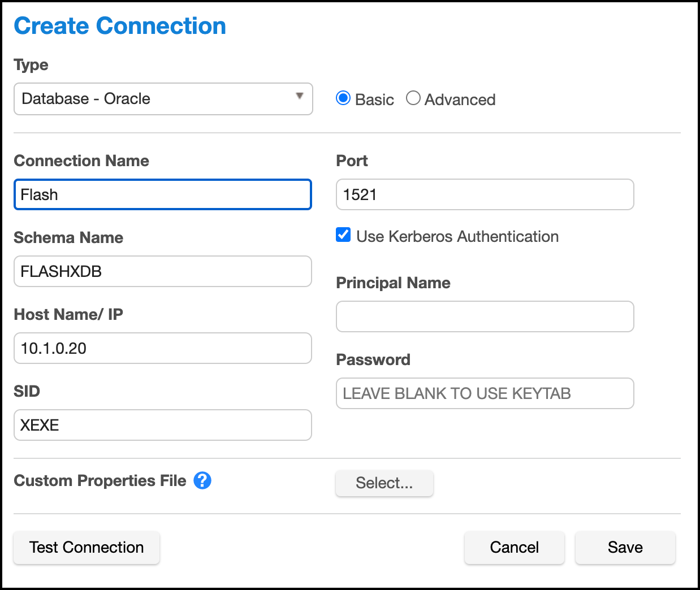
Task: Click the Password field with keytab placeholder
Action: [485, 393]
